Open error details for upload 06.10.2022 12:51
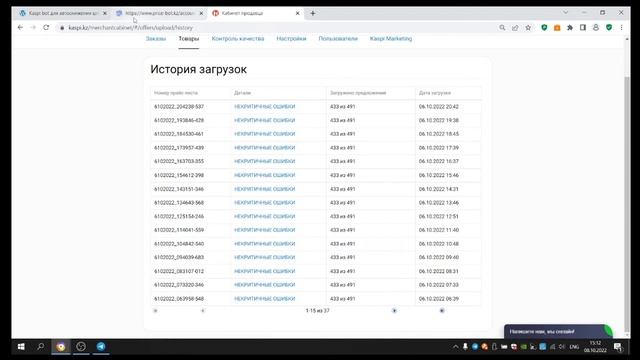This screenshot has width=640, height=360. (x=264, y=216)
